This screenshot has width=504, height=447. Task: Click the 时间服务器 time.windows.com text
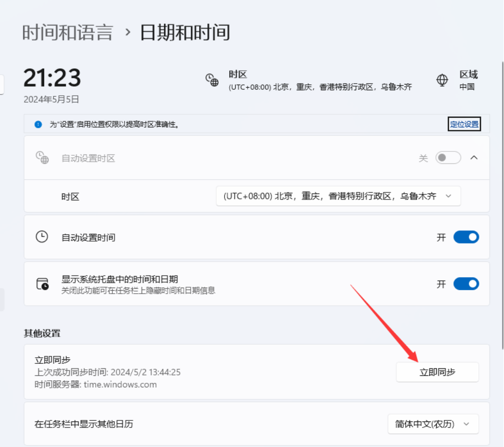tap(96, 385)
